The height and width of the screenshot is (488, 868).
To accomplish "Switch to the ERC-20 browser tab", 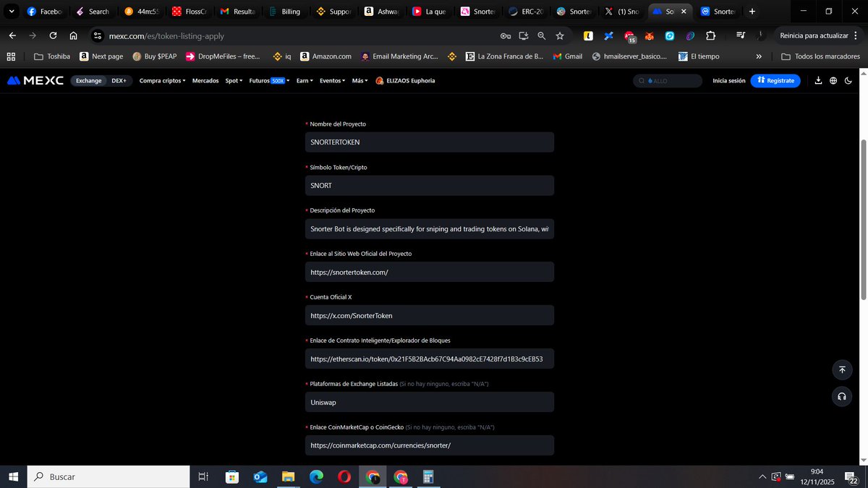I will pyautogui.click(x=525, y=12).
